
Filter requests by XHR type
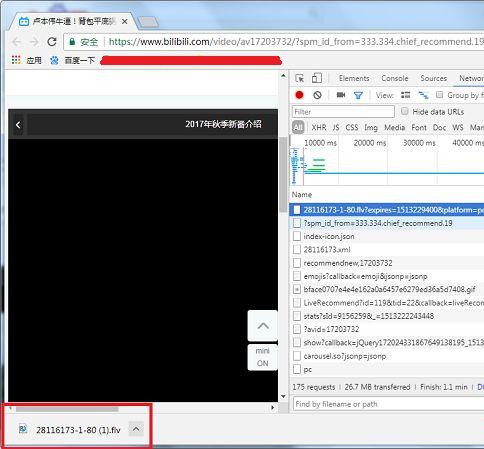[x=319, y=127]
